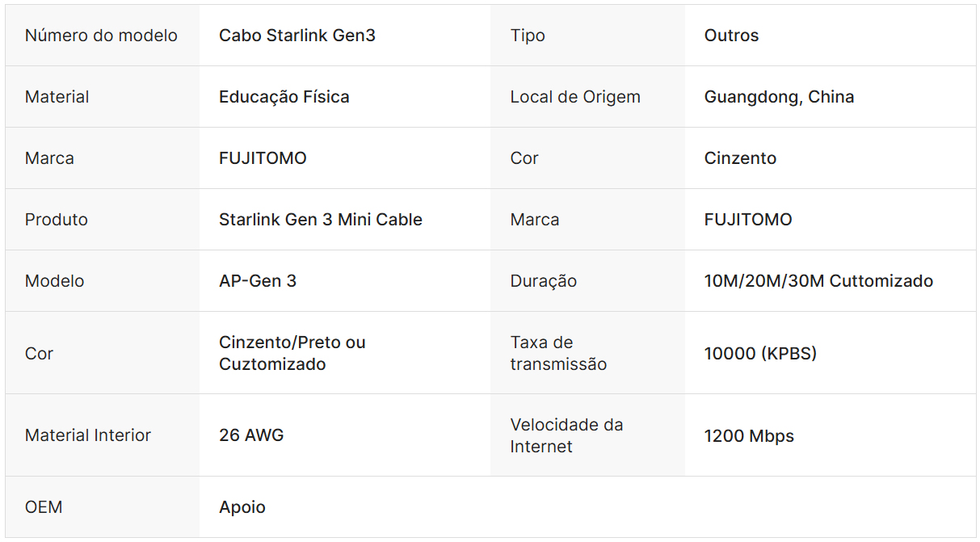
Task: Select the 'AP-Gen 3' value
Action: point(257,281)
